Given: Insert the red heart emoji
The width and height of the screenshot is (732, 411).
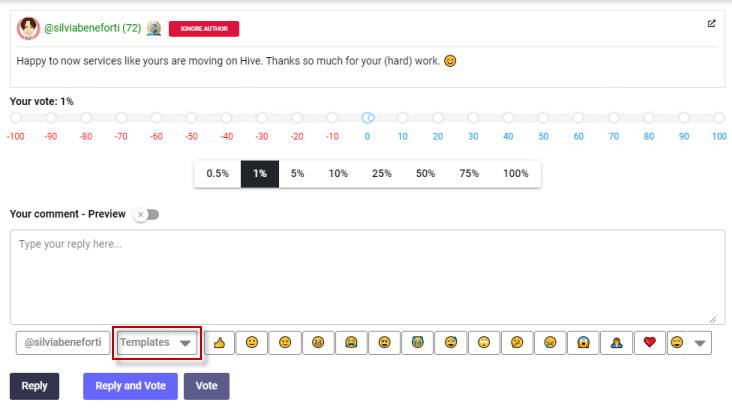Looking at the screenshot, I should pyautogui.click(x=649, y=343).
